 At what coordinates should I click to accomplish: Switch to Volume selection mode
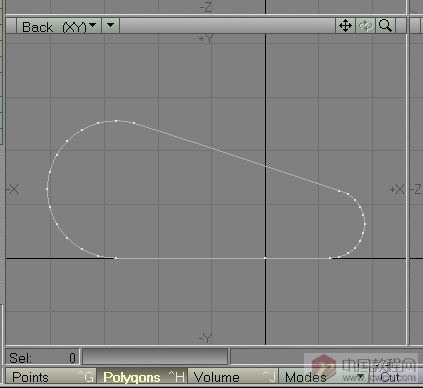point(233,377)
